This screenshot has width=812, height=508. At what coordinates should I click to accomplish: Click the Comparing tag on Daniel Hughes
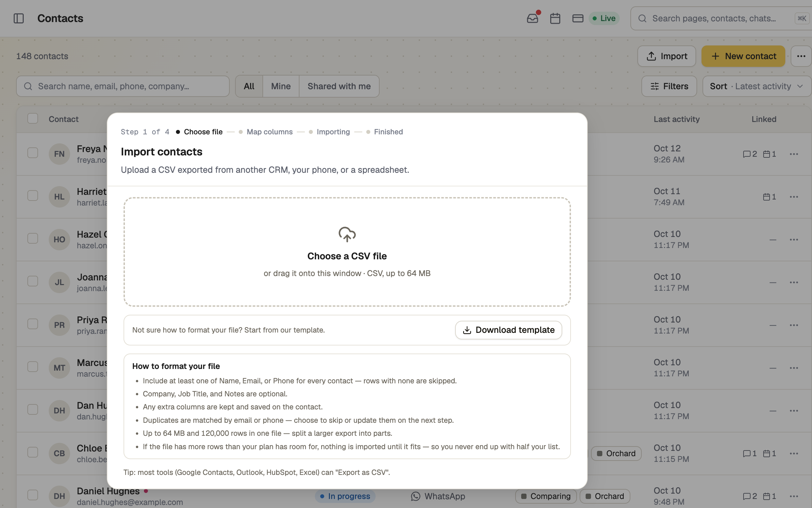coord(546,496)
